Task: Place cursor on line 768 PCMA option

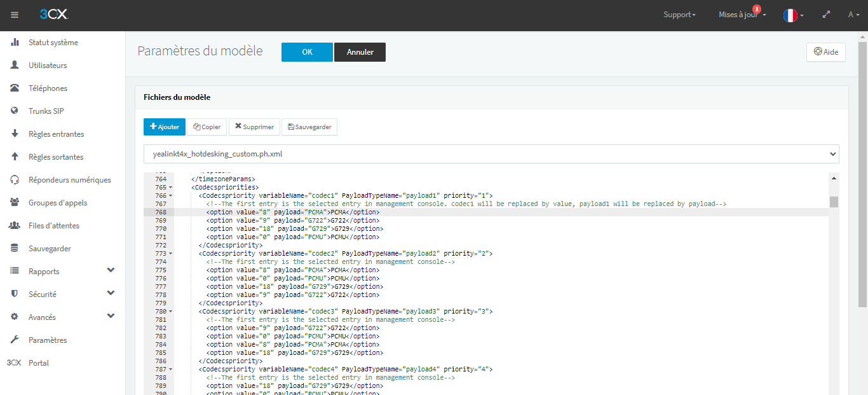Action: click(293, 212)
